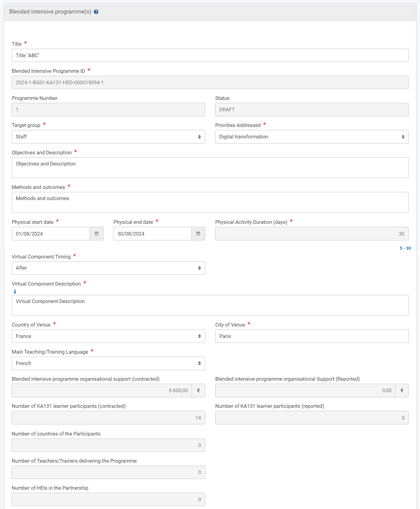This screenshot has height=509, width=420.
Task: Click the contracted KA131 learner participants field
Action: click(x=108, y=418)
